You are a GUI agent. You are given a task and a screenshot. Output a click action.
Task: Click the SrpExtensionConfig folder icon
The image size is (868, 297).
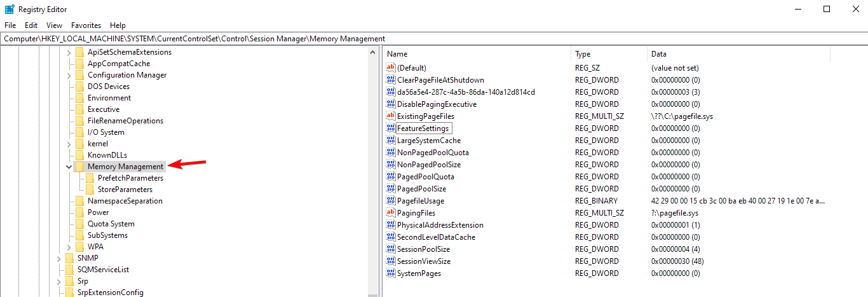[69, 293]
